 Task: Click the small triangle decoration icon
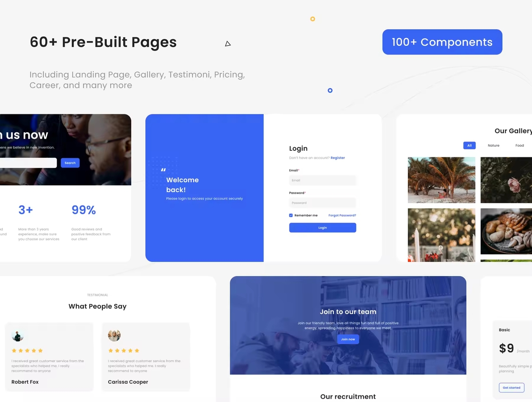[227, 43]
